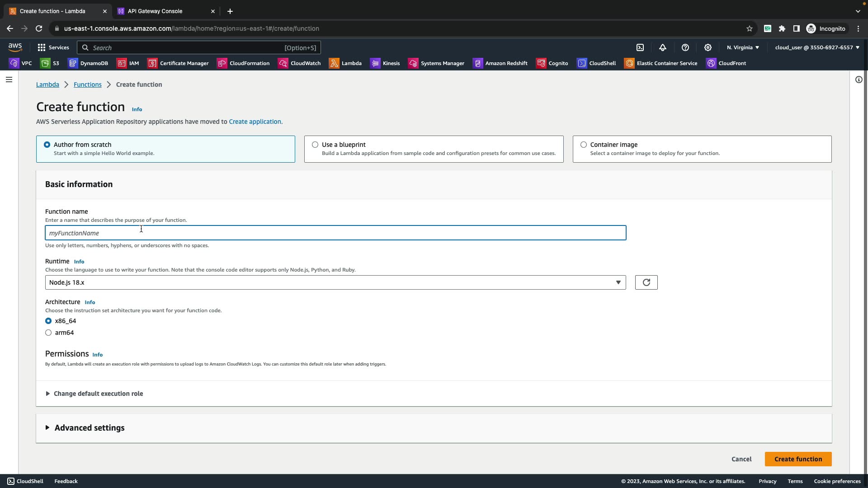Screen dimensions: 868x488
Task: Open CloudShell icon in top navigation bar
Action: pos(640,47)
